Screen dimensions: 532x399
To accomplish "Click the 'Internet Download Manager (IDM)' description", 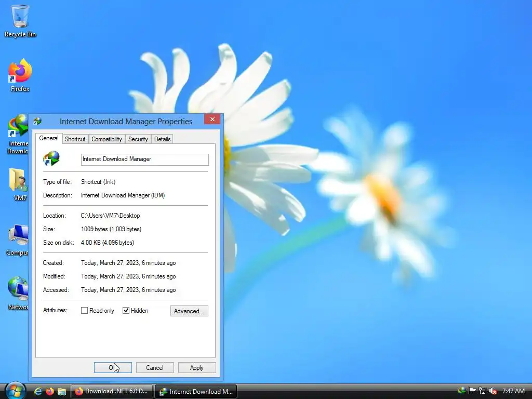I will 123,195.
